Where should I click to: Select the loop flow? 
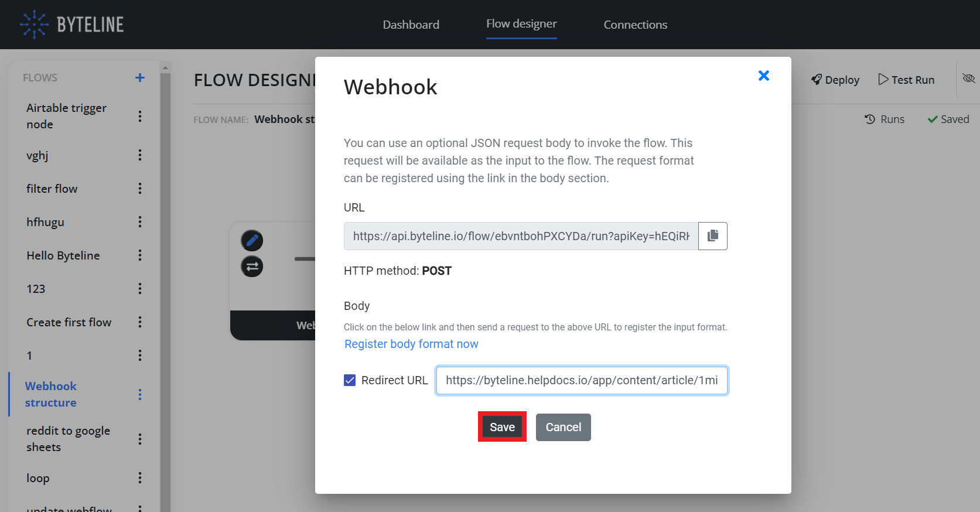(x=38, y=478)
